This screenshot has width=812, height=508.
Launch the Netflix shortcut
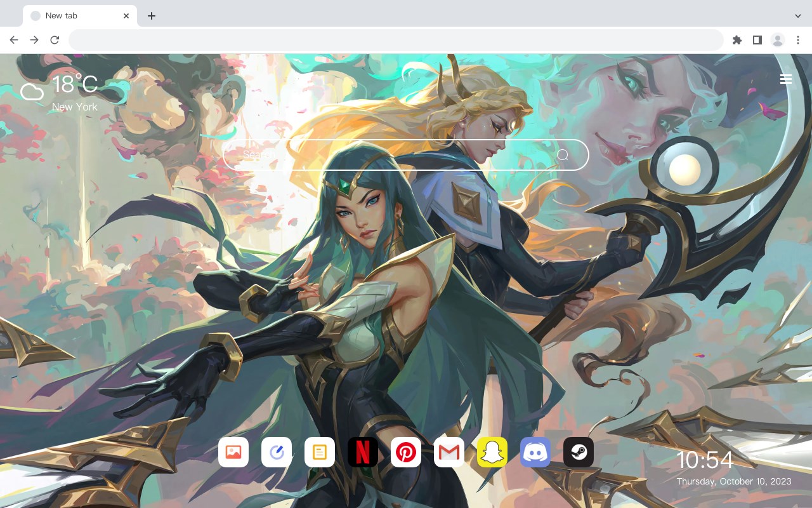click(363, 452)
